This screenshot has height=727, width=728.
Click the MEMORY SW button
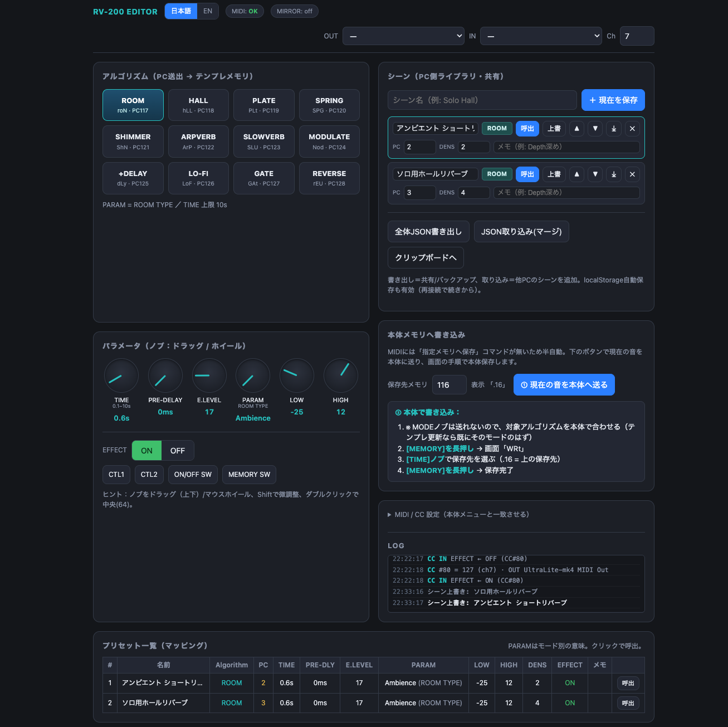[250, 475]
